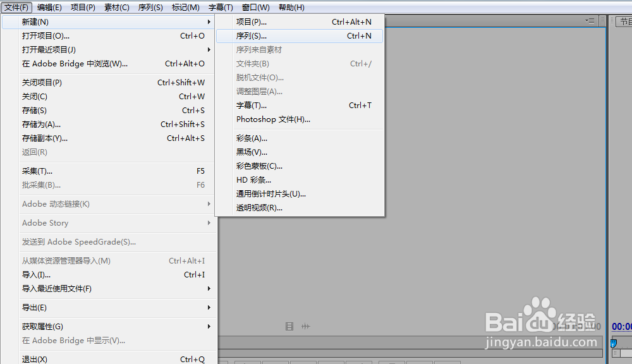Open the 字幕(T) menu in menu bar

coord(221,7)
